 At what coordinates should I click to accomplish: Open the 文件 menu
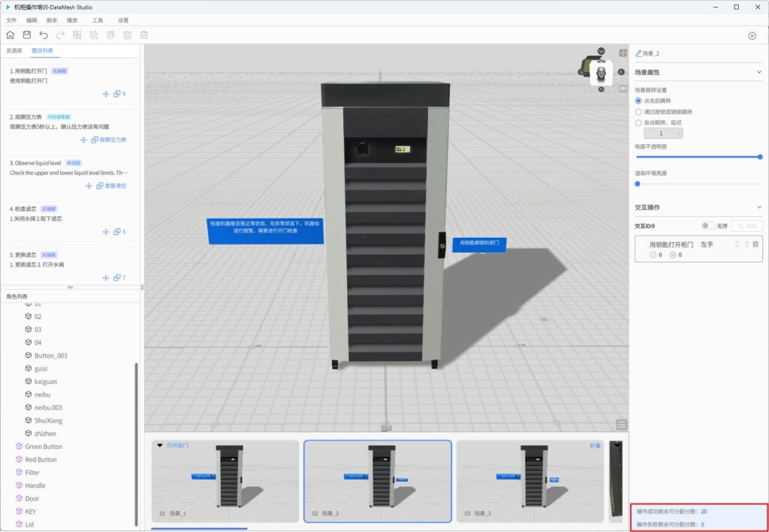click(11, 20)
